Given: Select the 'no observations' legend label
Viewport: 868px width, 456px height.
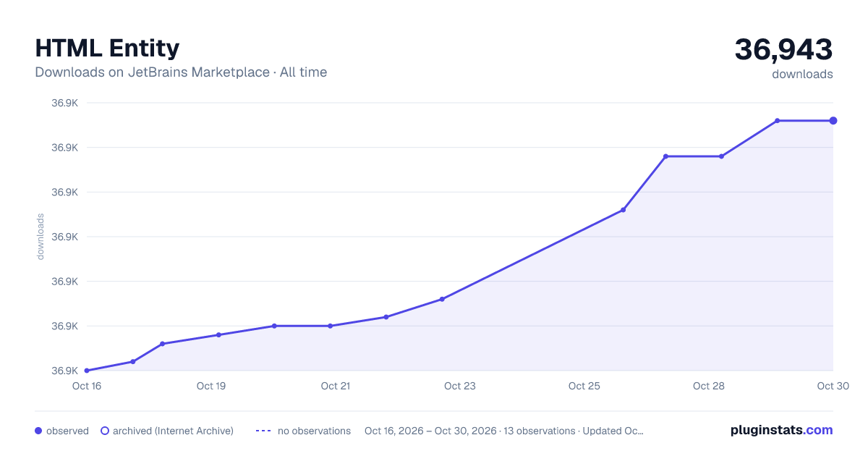Looking at the screenshot, I should click(314, 431).
